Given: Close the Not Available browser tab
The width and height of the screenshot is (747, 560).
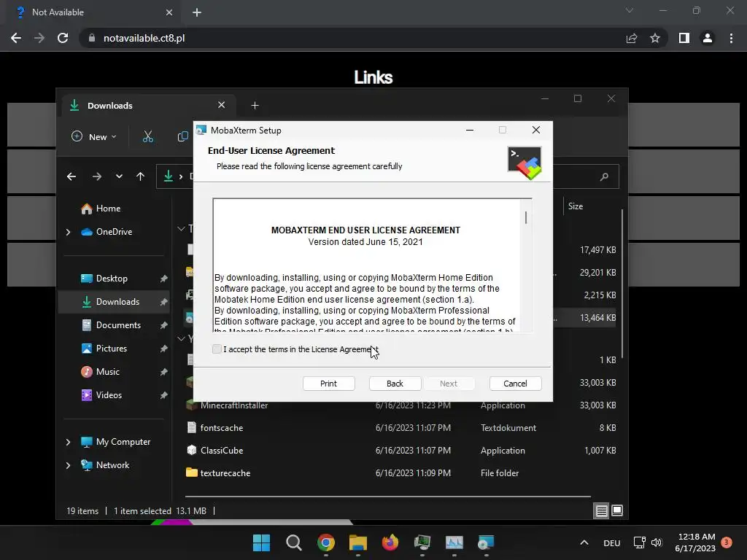Looking at the screenshot, I should pyautogui.click(x=169, y=12).
